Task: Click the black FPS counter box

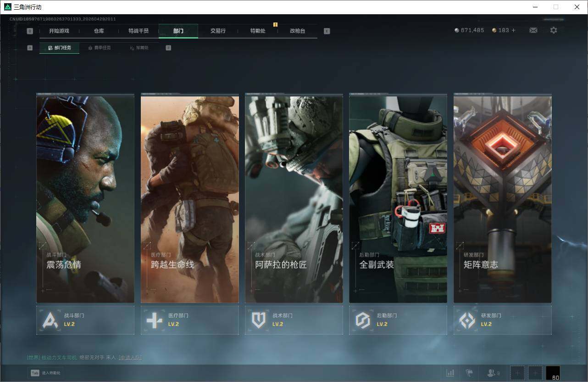Action: click(553, 373)
